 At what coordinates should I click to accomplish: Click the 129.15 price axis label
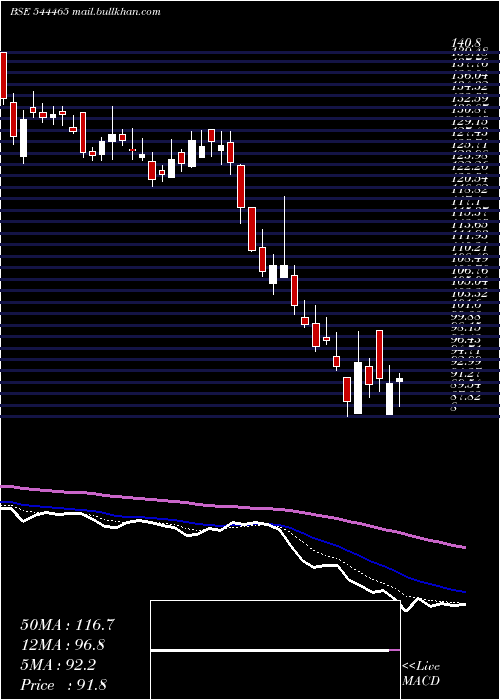[472, 122]
